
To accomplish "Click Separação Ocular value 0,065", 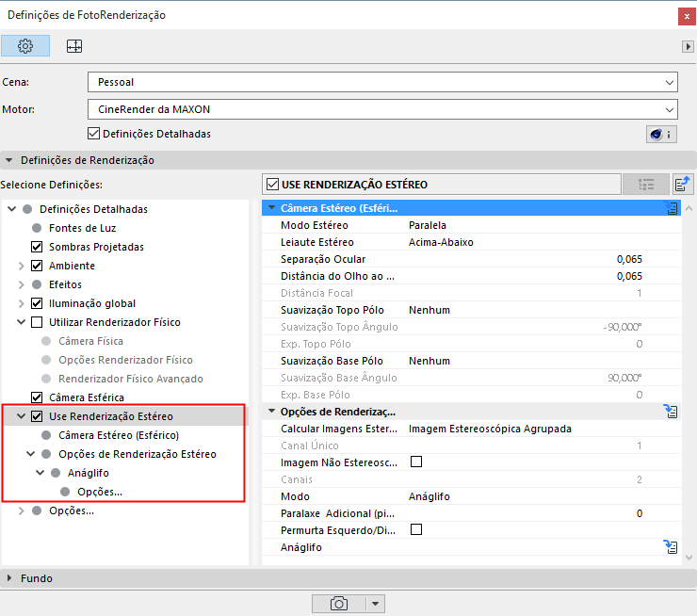I will pyautogui.click(x=629, y=259).
